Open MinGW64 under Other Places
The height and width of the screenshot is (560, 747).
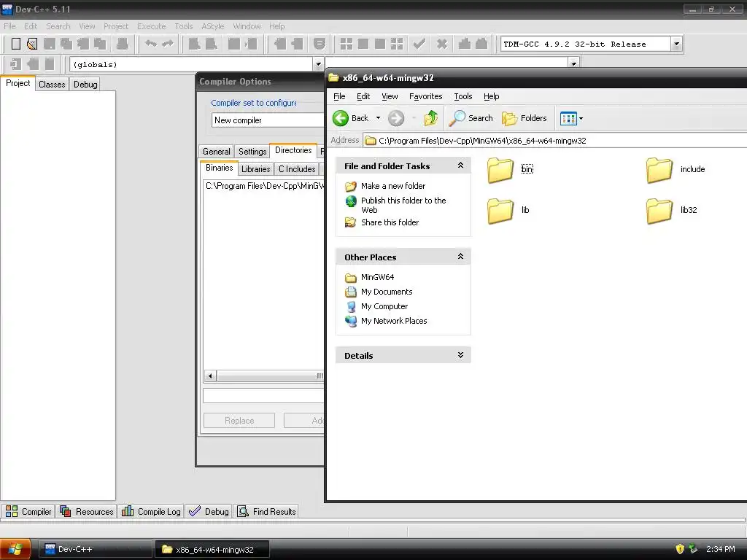pyautogui.click(x=377, y=277)
